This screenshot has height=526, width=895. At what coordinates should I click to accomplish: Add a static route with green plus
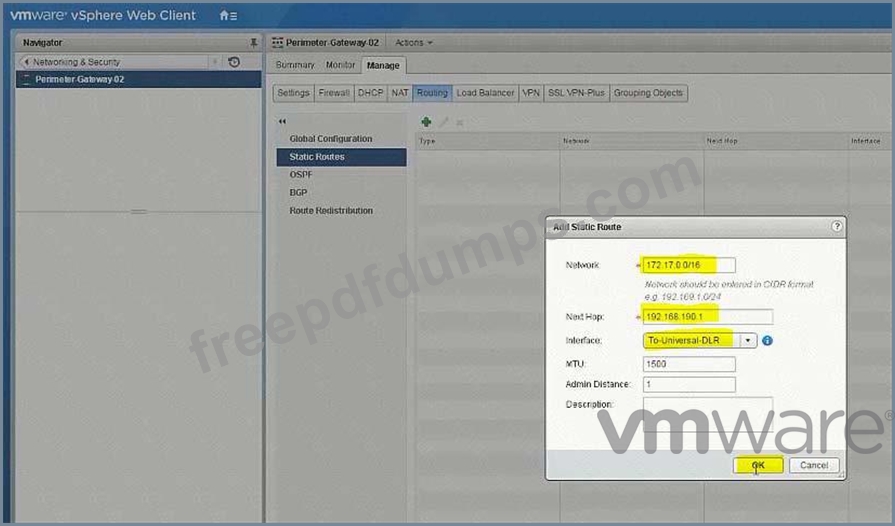tap(426, 122)
